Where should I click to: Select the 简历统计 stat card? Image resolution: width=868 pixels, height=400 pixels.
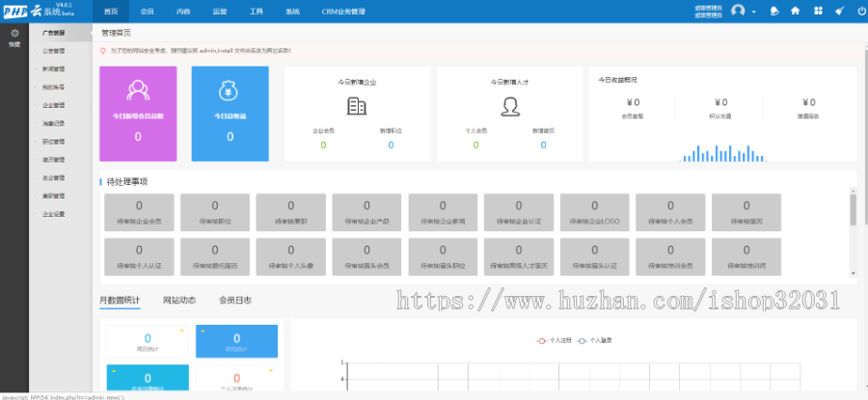point(148,341)
